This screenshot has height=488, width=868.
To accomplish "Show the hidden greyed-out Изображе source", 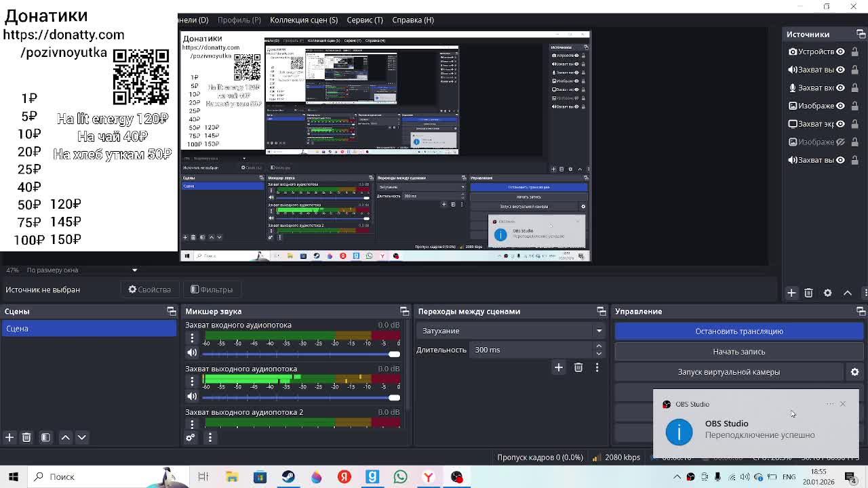I will [840, 142].
